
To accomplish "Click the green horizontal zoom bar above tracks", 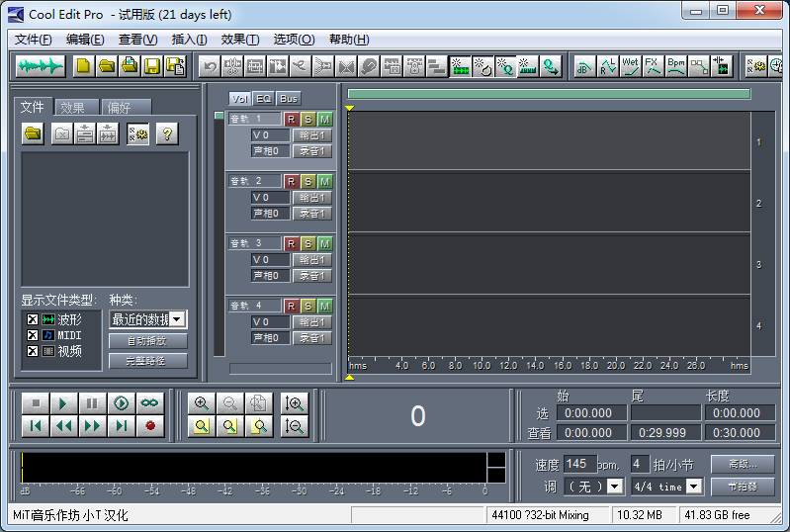I will click(549, 94).
